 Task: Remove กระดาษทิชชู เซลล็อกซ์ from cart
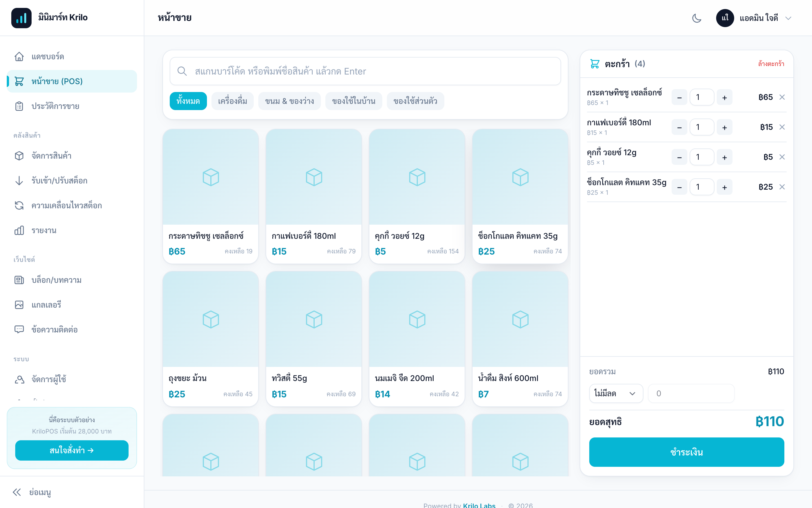(782, 97)
